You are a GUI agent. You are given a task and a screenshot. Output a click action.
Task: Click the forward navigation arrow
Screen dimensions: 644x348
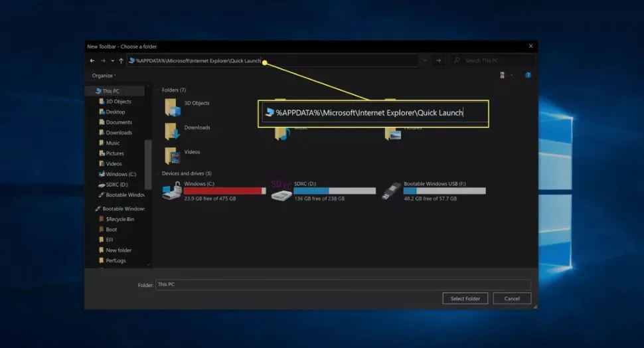click(103, 61)
